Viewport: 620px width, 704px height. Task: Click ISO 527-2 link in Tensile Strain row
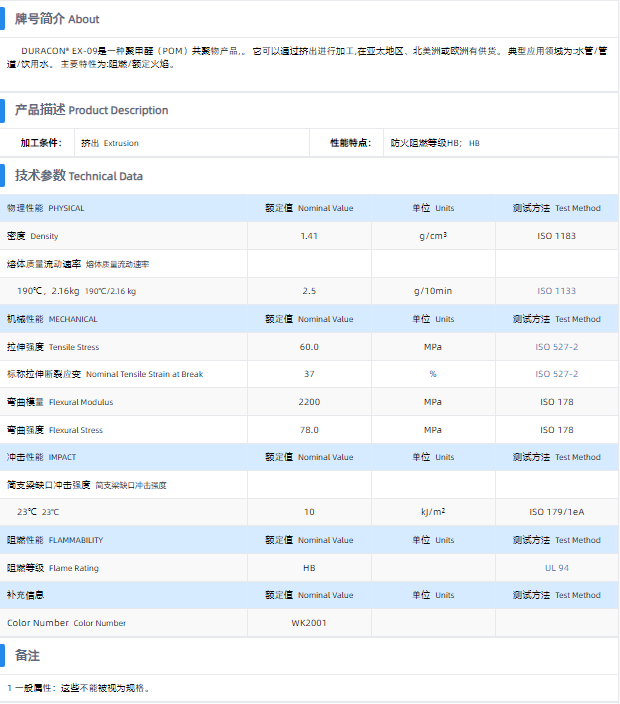coord(556,374)
